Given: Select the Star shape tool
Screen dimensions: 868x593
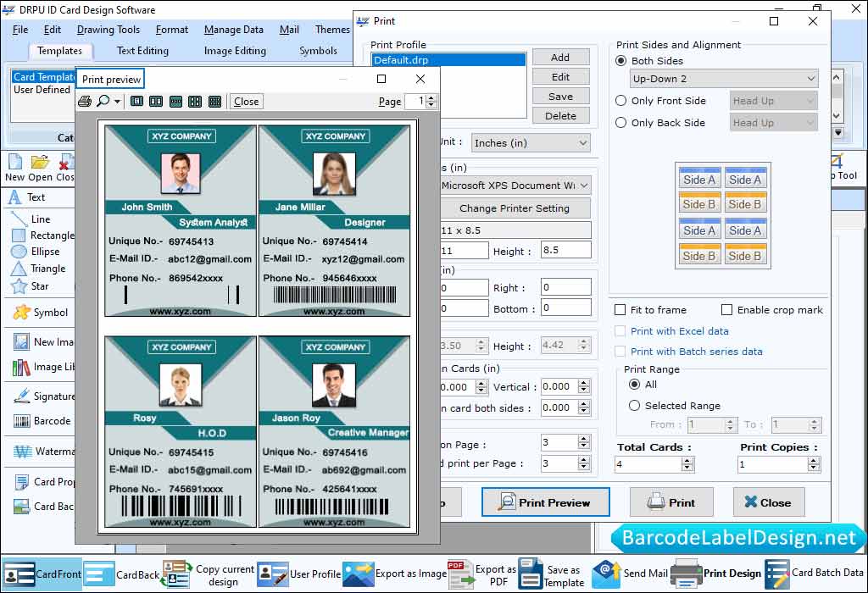Looking at the screenshot, I should point(30,286).
